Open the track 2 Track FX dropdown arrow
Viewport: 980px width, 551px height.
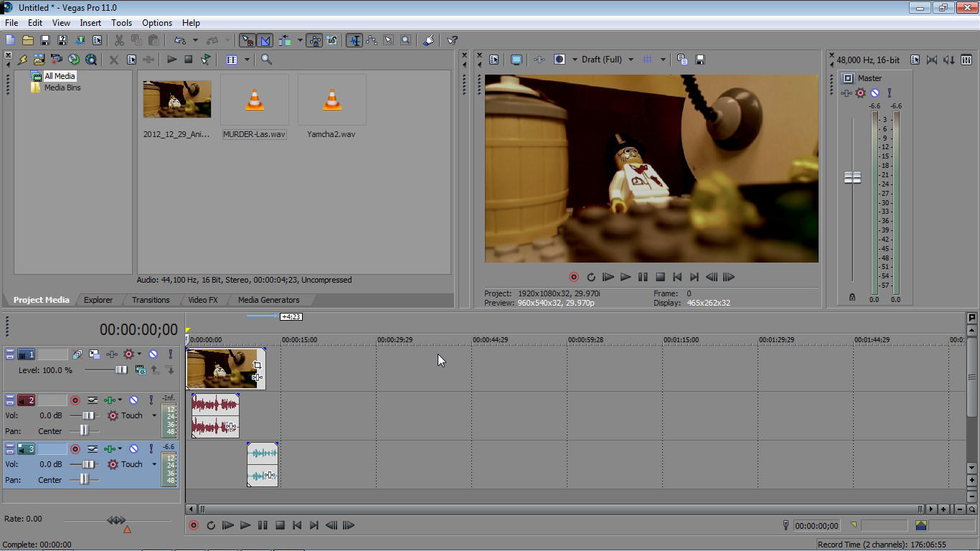[x=120, y=400]
